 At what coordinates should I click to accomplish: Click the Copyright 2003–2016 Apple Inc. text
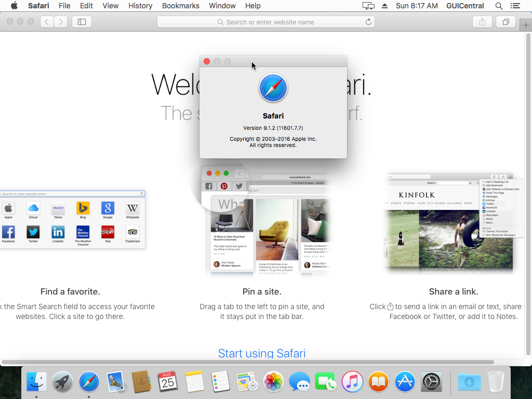(x=273, y=139)
